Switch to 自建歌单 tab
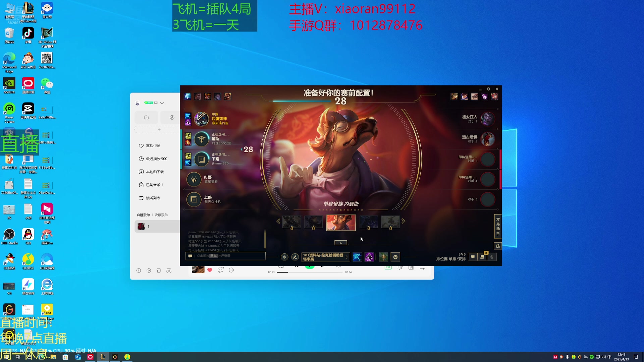This screenshot has height=362, width=644. coord(143,215)
